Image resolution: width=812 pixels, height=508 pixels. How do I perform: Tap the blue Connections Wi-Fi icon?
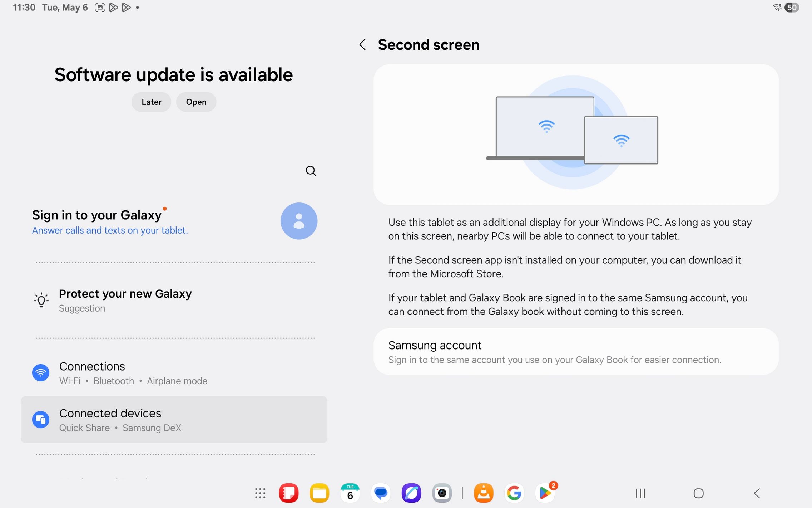(x=41, y=373)
